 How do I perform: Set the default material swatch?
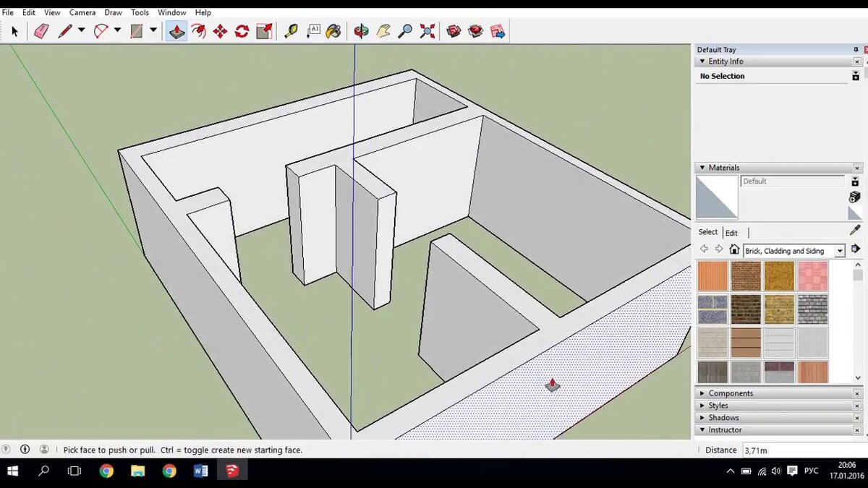(855, 213)
